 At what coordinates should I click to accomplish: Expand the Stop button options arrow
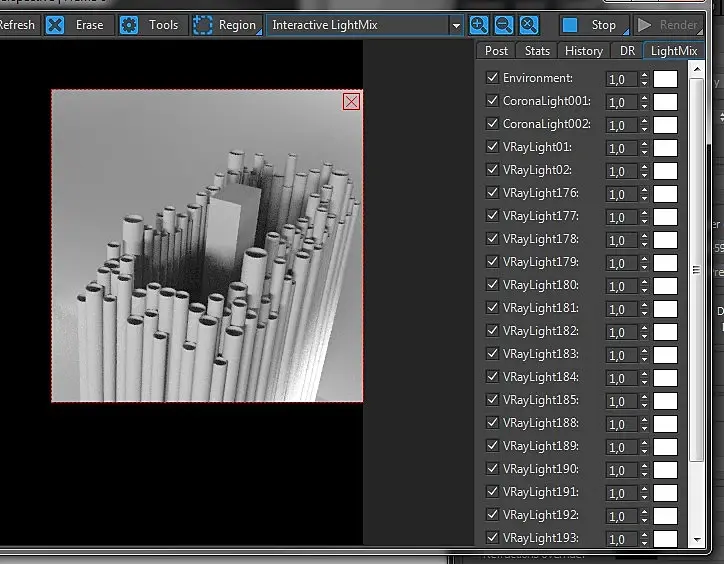(x=626, y=31)
